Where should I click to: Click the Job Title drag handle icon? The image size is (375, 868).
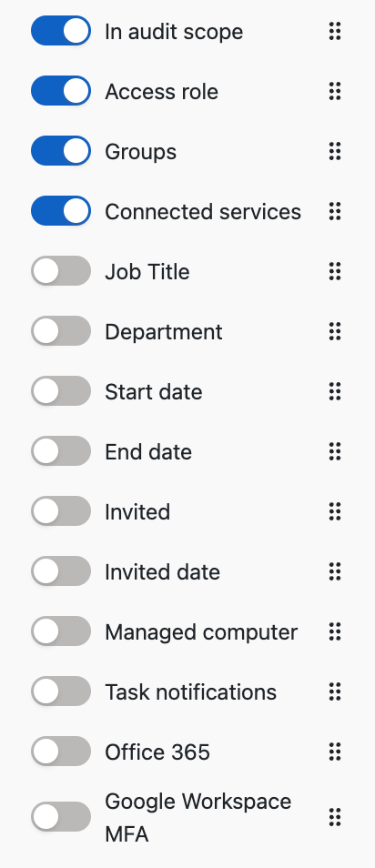[335, 271]
